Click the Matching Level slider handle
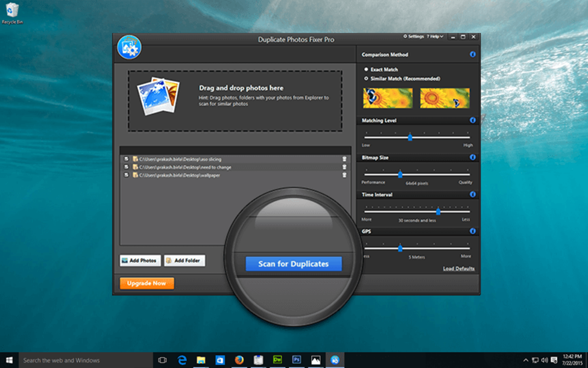This screenshot has width=588, height=368. (x=410, y=137)
